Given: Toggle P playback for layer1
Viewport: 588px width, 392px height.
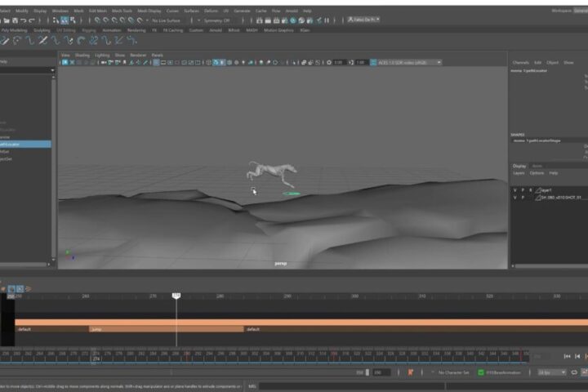Looking at the screenshot, I should click(x=523, y=190).
